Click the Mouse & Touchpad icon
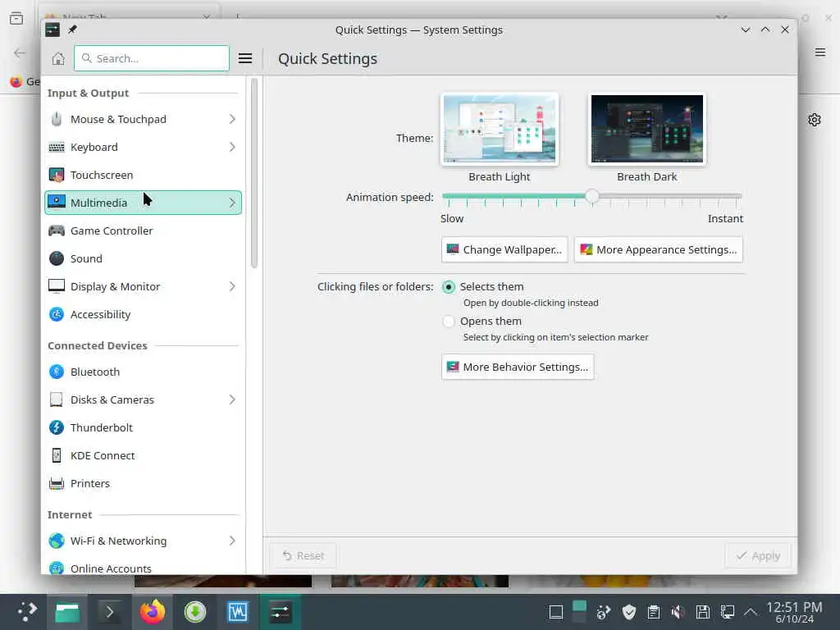This screenshot has width=840, height=630. [x=57, y=119]
